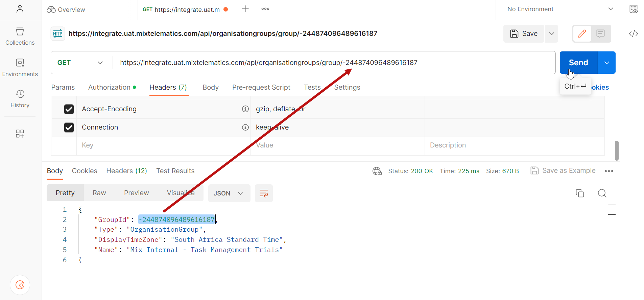This screenshot has height=300, width=644.
Task: Open the environment quick look icon
Action: [x=634, y=9]
